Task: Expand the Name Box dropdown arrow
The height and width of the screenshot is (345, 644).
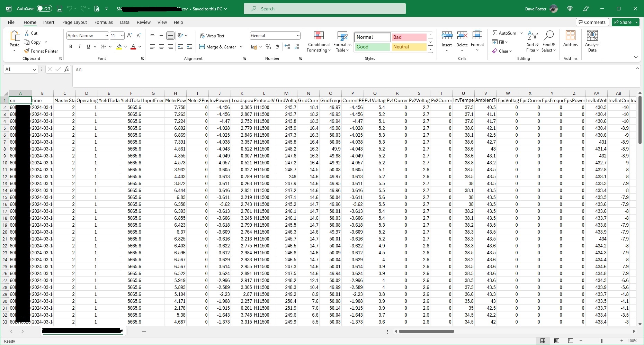Action: (x=34, y=70)
